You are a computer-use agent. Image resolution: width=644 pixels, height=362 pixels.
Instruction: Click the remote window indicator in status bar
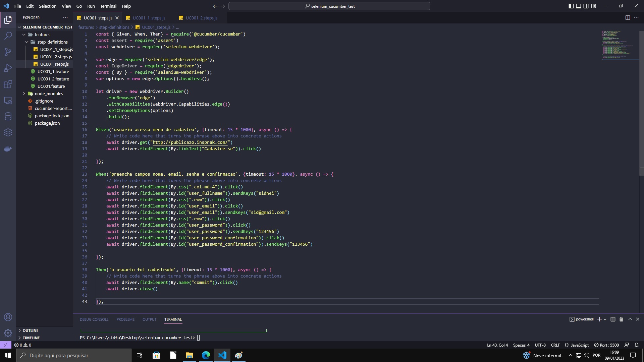6,345
